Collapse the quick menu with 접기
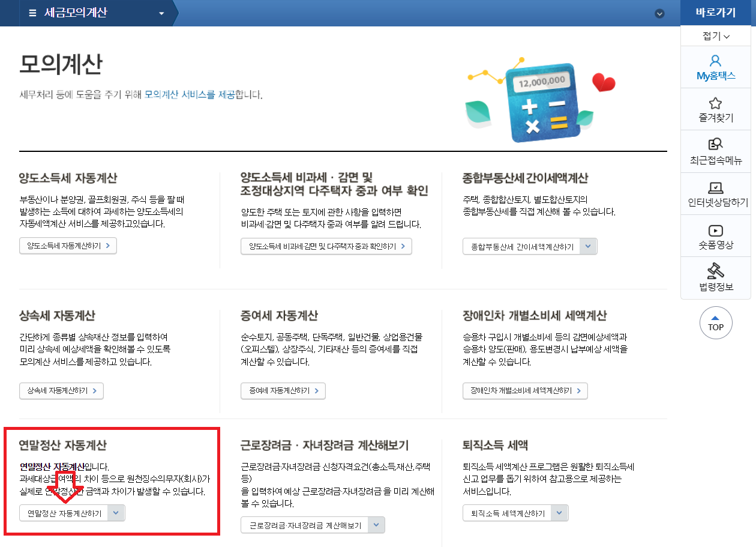Screen dimensions: 756x547 pos(716,35)
